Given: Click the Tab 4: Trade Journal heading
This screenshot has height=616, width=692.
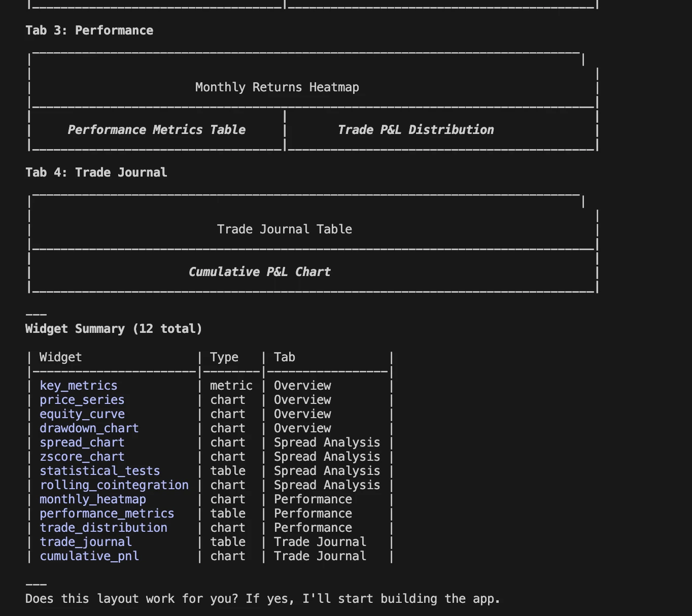Looking at the screenshot, I should point(96,173).
